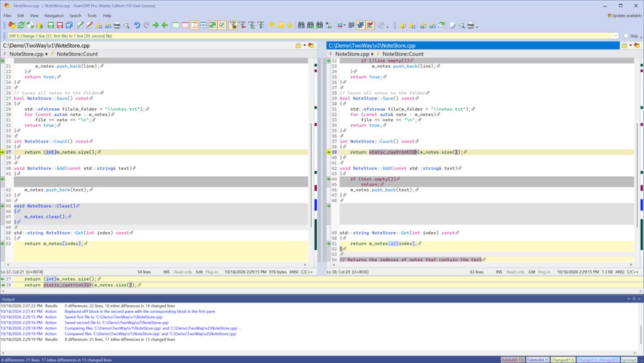This screenshot has height=363, width=644.
Task: Click the Re-compare green arrows icon
Action: (21, 26)
